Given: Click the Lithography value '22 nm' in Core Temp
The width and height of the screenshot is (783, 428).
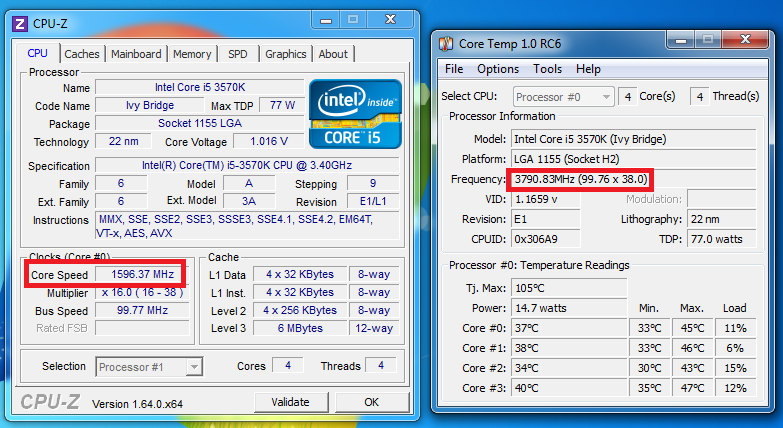Looking at the screenshot, I should (722, 219).
